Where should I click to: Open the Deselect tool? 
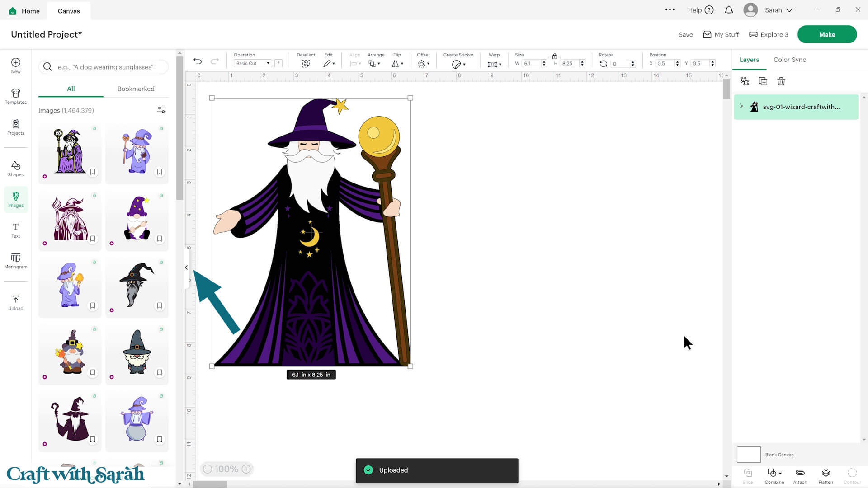[x=306, y=63]
